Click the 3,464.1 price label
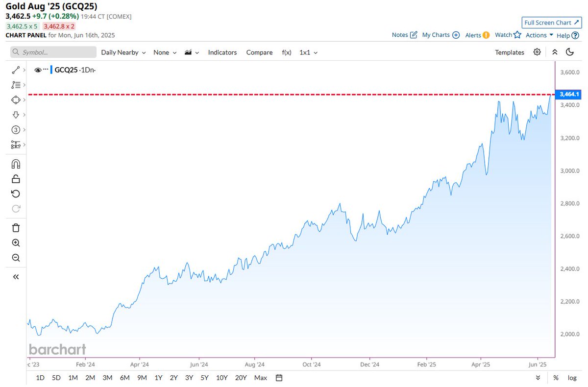This screenshot has width=588, height=387. [x=569, y=94]
